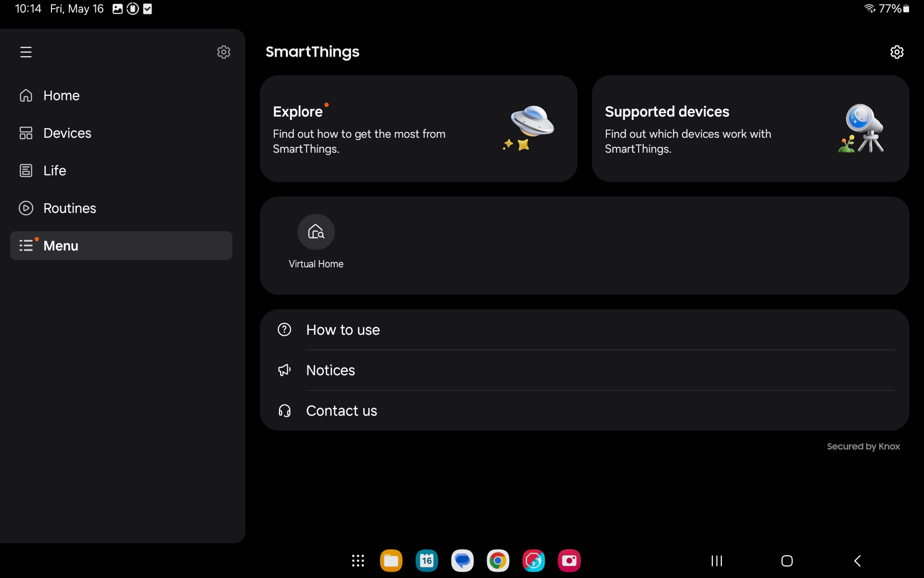Collapse the sidebar with hamburger icon
This screenshot has height=578, width=924.
pos(26,52)
